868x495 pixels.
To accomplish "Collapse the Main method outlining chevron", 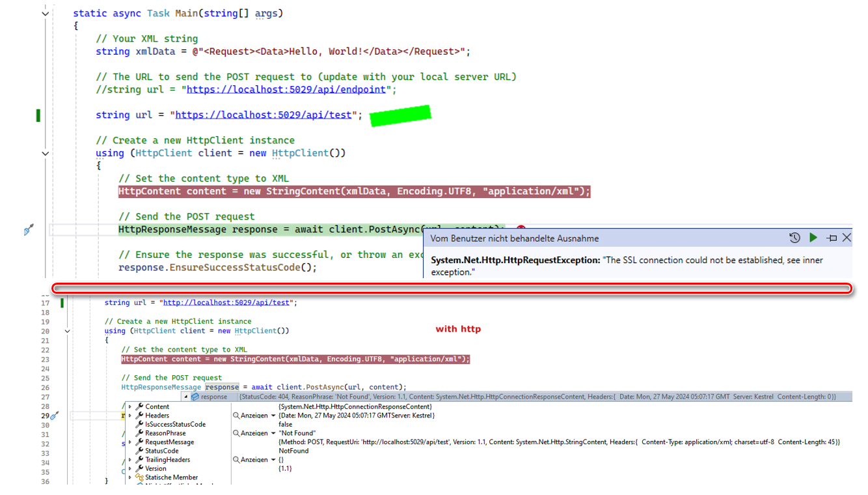I will 46,13.
